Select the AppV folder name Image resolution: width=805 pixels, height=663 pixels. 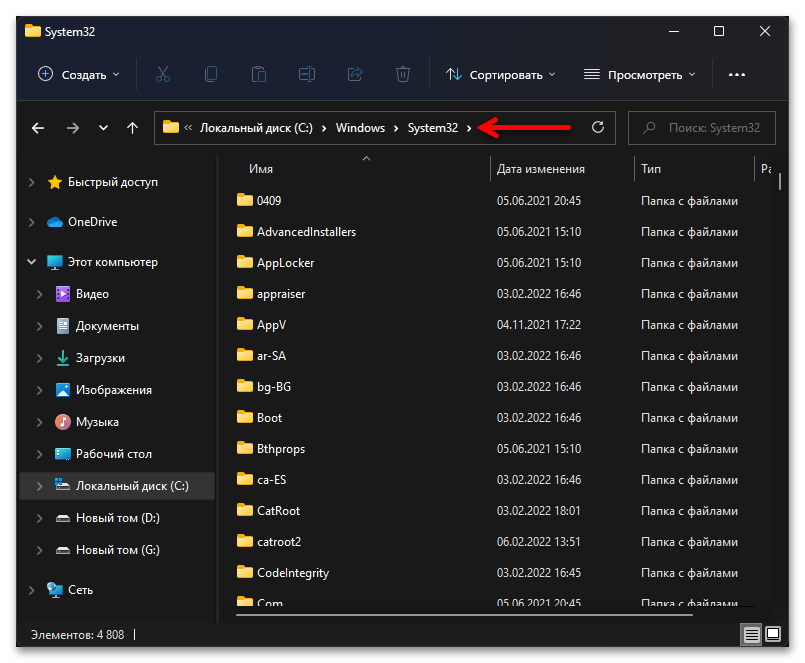pyautogui.click(x=272, y=325)
